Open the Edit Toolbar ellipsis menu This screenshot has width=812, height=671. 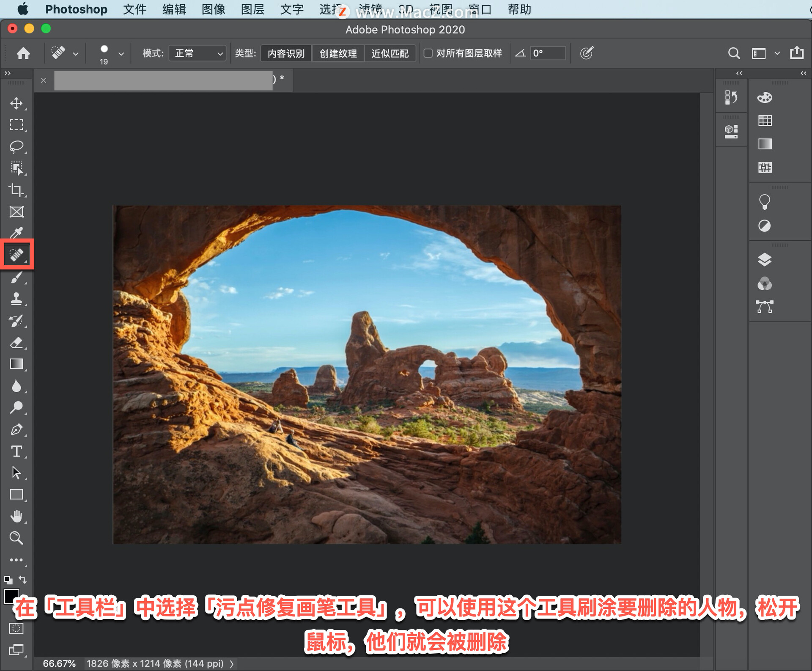16,560
